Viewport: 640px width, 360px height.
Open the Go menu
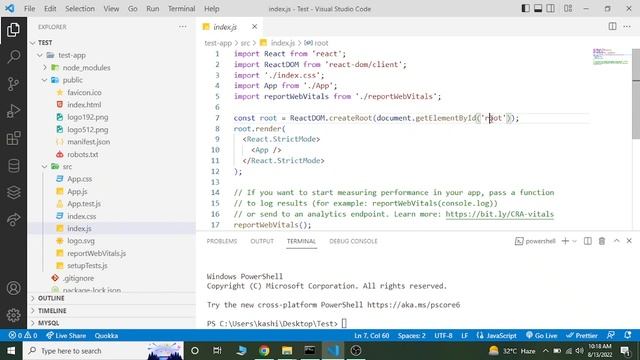tap(133, 9)
